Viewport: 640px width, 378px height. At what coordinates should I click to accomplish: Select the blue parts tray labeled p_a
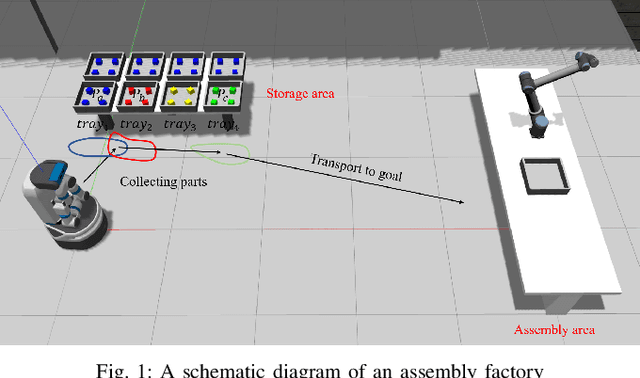point(95,97)
